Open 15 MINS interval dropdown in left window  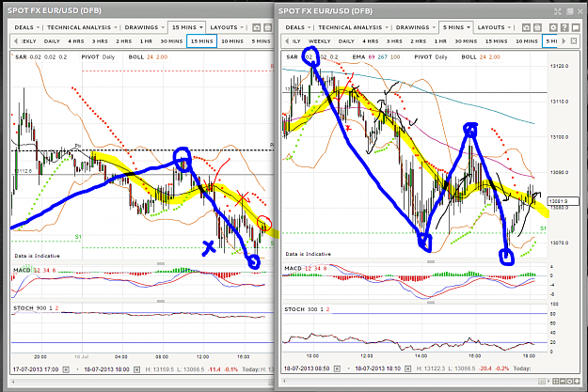click(187, 27)
